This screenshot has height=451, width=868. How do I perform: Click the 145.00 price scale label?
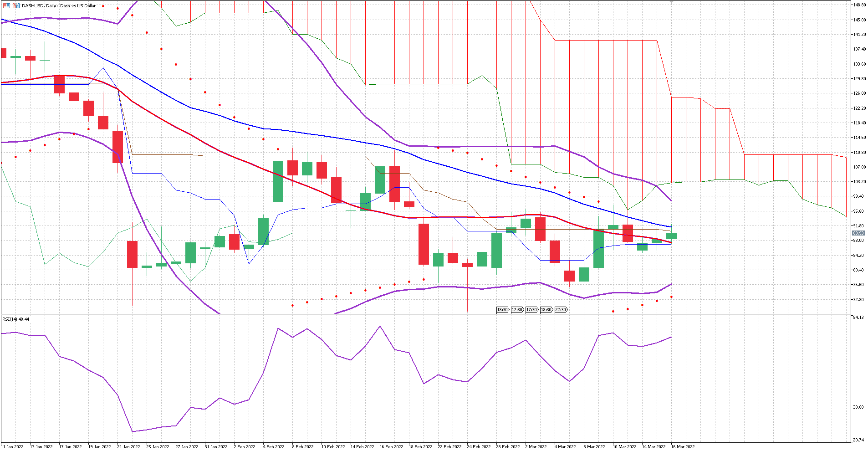859,20
